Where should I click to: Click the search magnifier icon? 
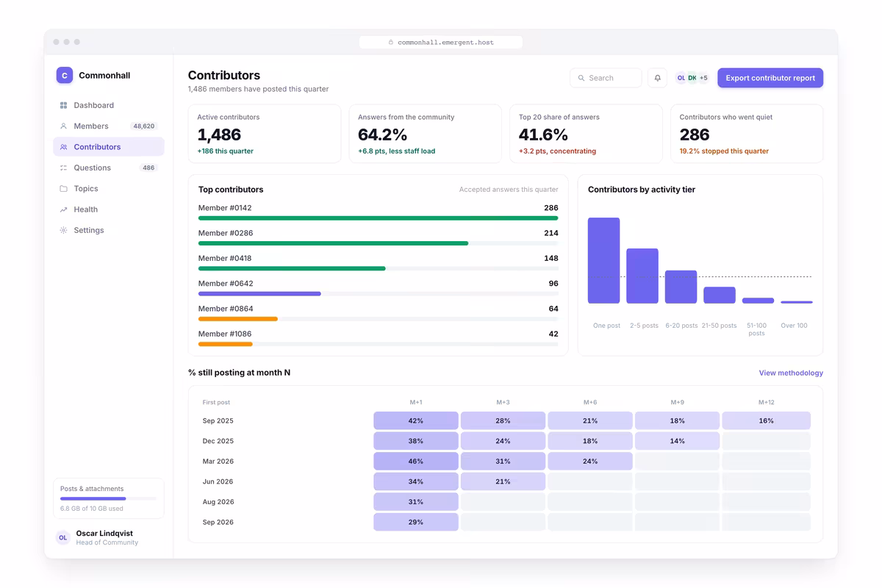[581, 78]
